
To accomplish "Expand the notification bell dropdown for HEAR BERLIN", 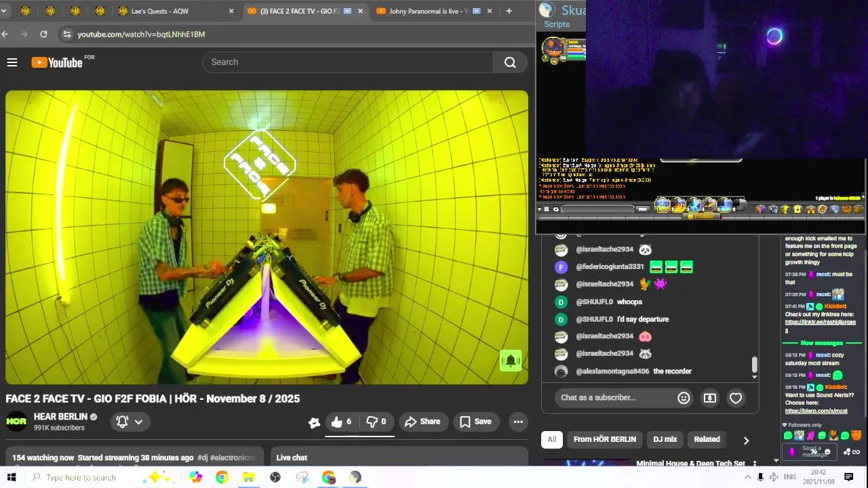I will point(130,422).
